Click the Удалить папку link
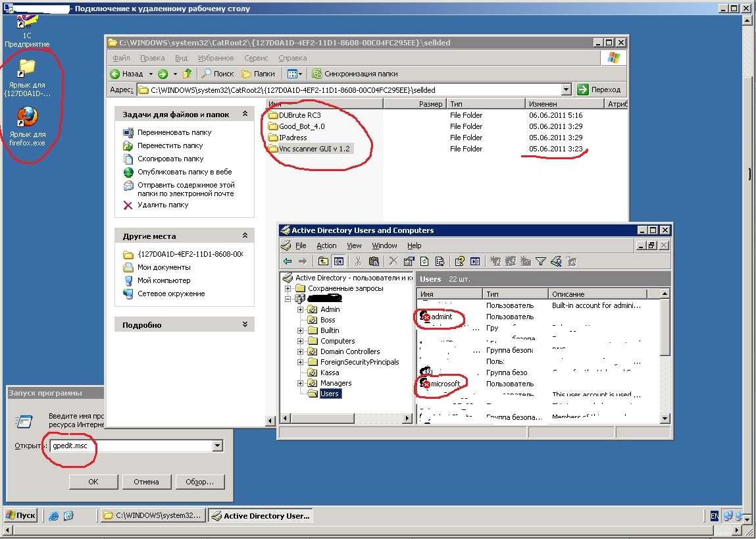This screenshot has height=539, width=756. (163, 205)
